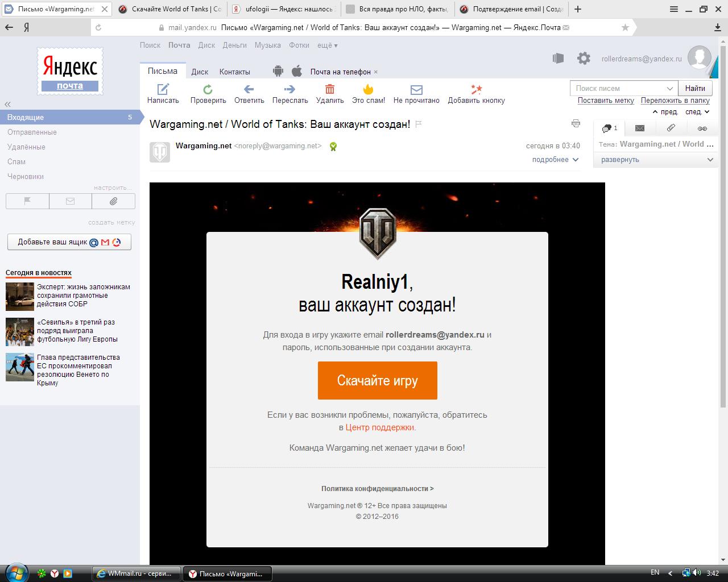Viewport: 728px width, 582px height.
Task: Click the Поставить метку link
Action: point(606,100)
